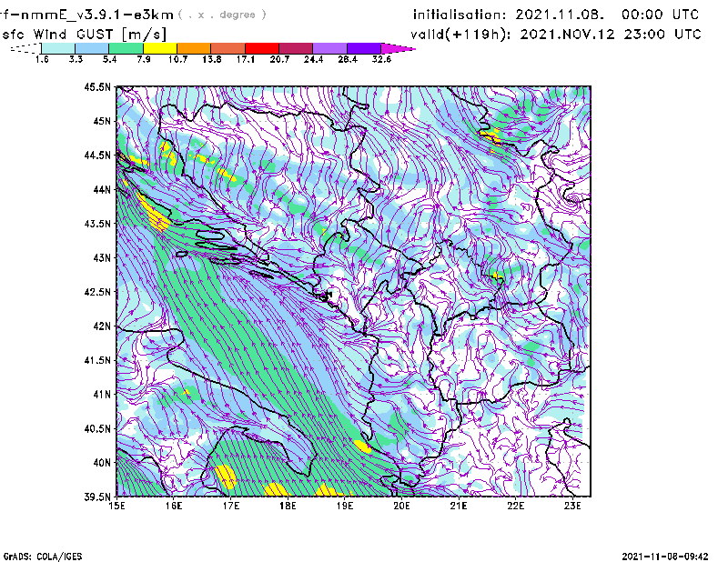Click the 15E longitude axis label
This screenshot has width=728, height=562.
pos(116,507)
